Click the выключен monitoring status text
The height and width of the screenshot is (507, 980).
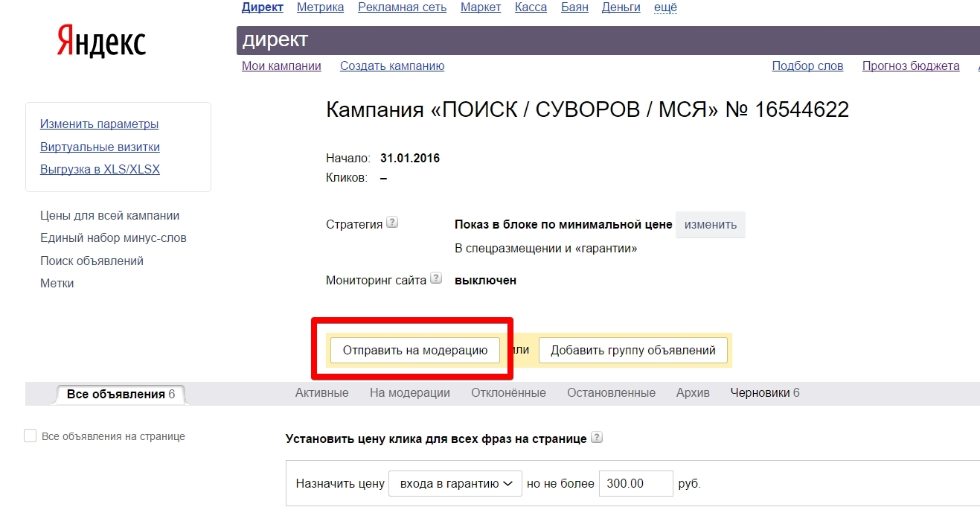pos(485,280)
